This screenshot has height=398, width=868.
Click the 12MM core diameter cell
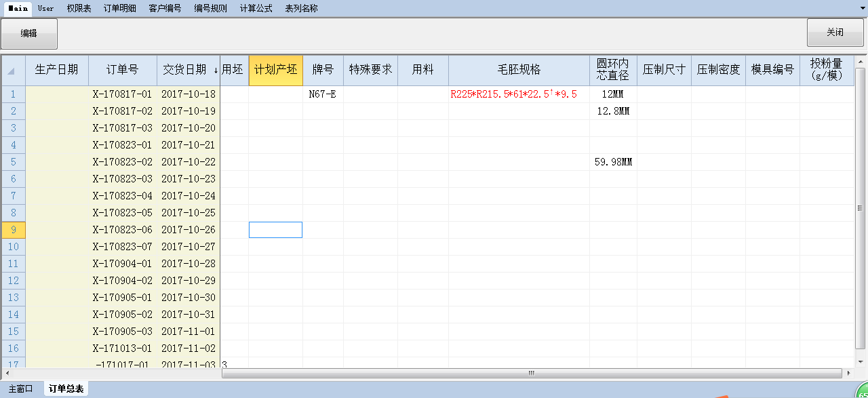(613, 94)
